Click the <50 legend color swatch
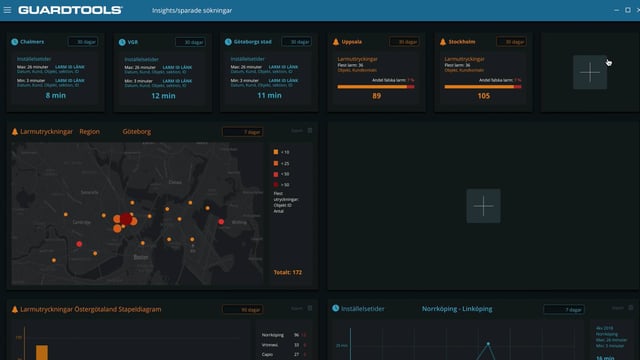The height and width of the screenshot is (360, 640). [x=276, y=174]
